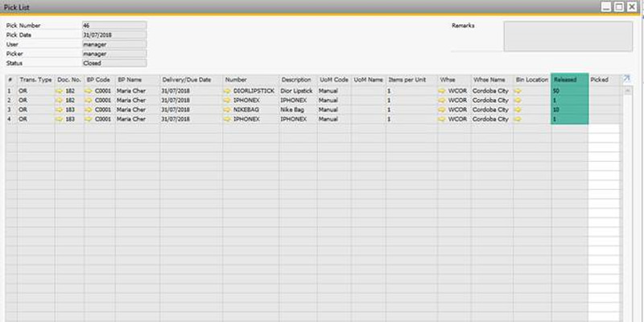Click the Pick Number field
The image size is (644, 322).
pos(114,25)
